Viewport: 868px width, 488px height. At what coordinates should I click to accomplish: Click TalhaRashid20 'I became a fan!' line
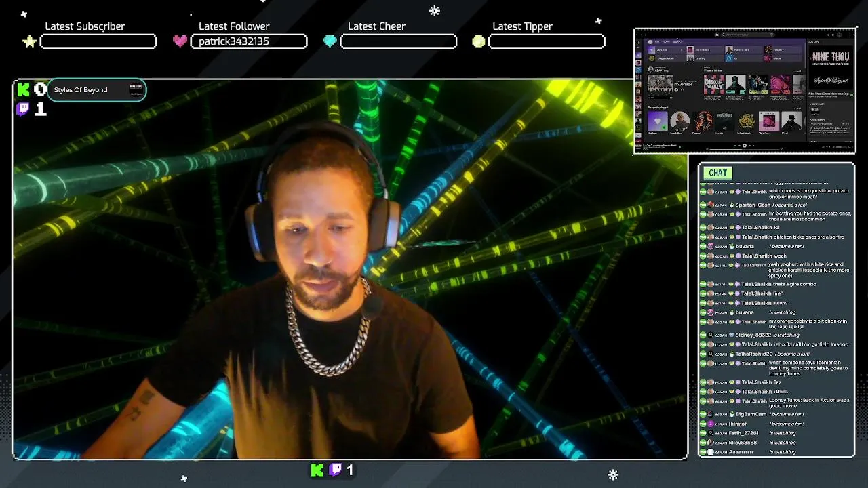pos(775,354)
